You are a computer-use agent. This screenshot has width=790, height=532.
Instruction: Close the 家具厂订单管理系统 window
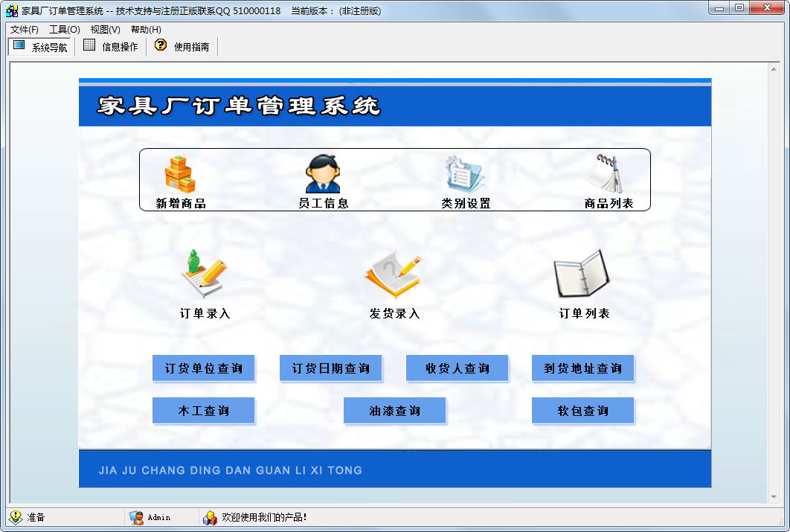(767, 8)
